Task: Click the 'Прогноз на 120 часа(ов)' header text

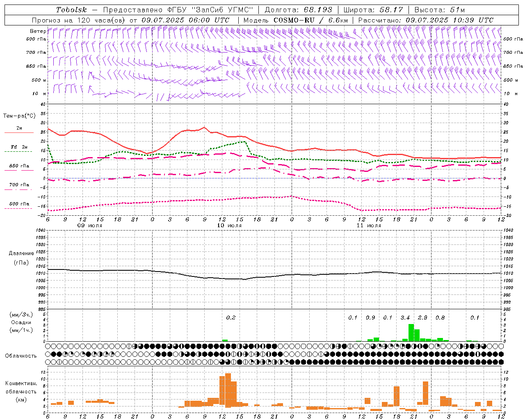Action: (x=79, y=20)
